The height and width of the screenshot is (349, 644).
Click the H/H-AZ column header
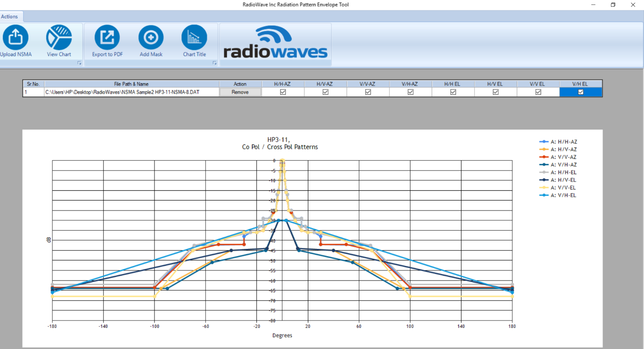point(283,84)
